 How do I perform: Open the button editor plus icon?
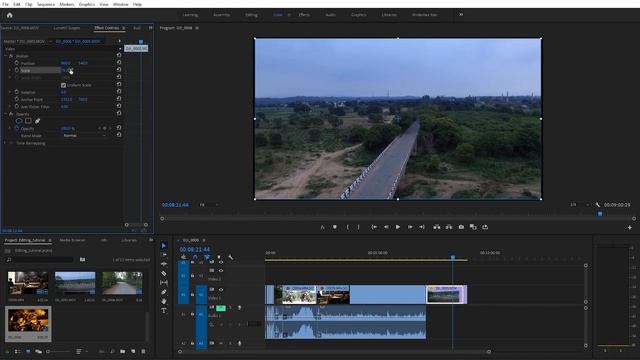pos(629,227)
